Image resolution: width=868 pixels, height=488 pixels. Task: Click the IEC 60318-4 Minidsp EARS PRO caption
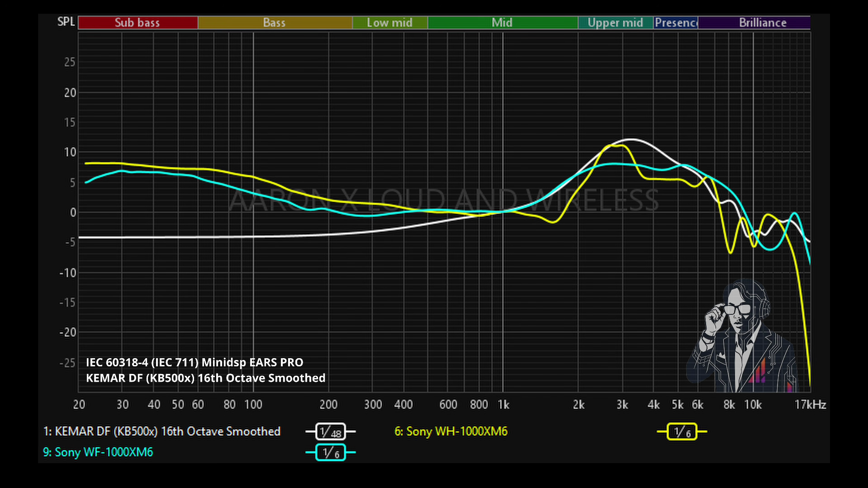coord(194,362)
